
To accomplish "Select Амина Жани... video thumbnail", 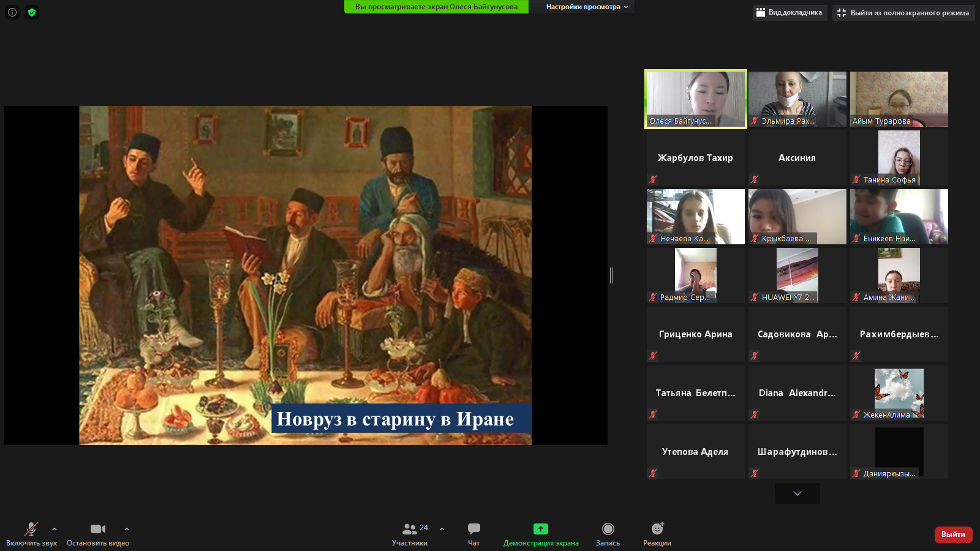I will point(899,275).
